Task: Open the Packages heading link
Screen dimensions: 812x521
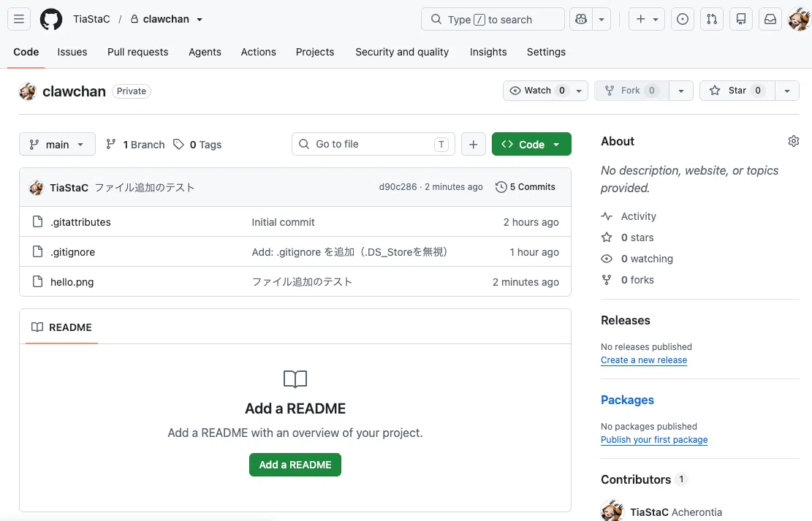Action: click(x=627, y=400)
